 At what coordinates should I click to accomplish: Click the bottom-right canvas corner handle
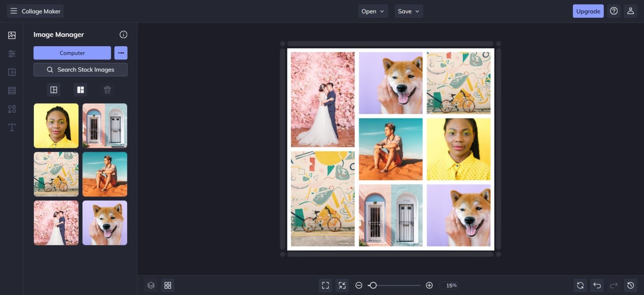pos(498,254)
